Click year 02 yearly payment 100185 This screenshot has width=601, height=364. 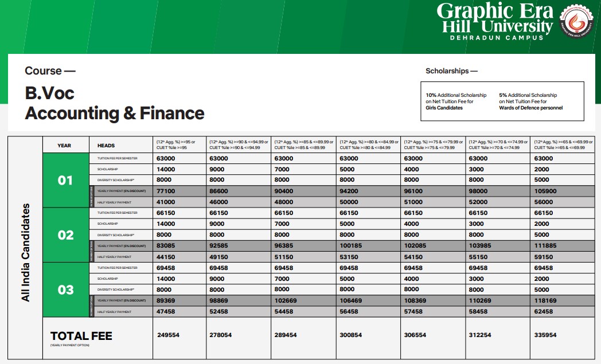[351, 245]
